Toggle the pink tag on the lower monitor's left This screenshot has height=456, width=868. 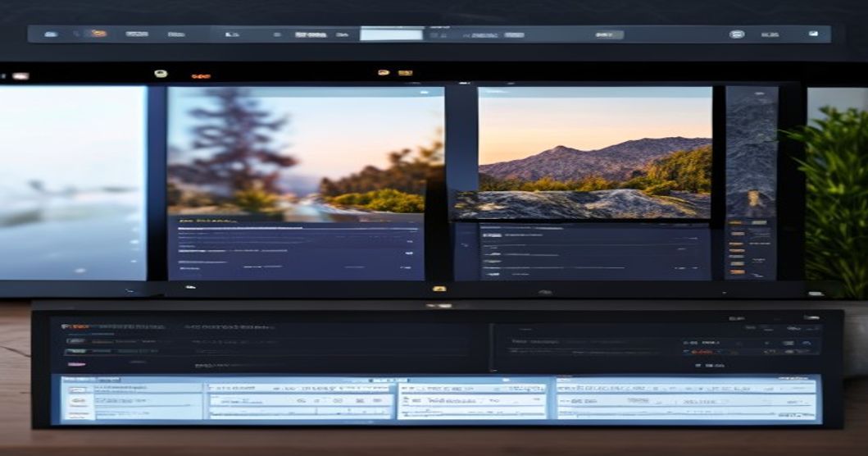coord(76,365)
